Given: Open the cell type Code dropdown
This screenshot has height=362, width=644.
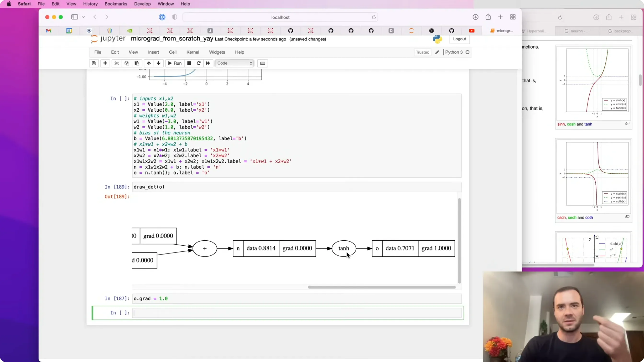Looking at the screenshot, I should (x=235, y=63).
